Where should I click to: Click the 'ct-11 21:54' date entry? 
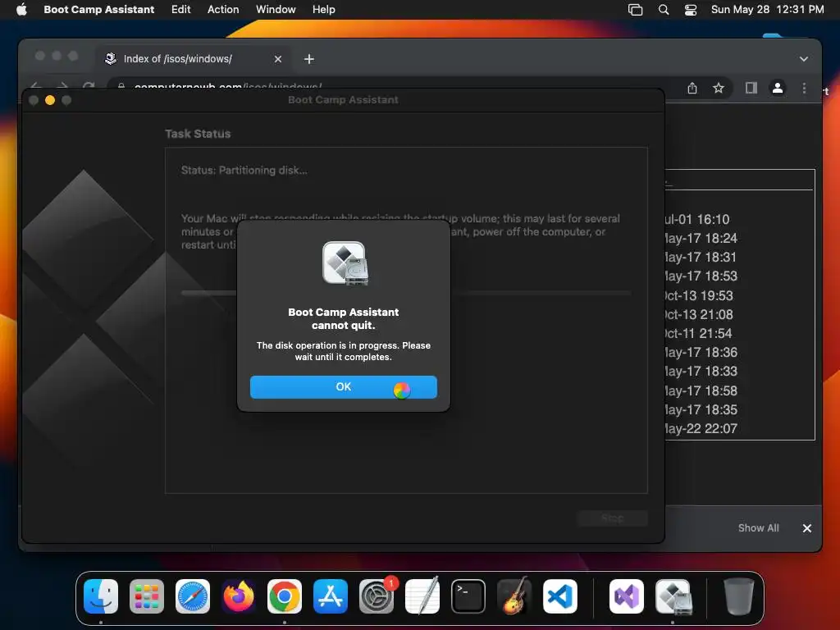pos(698,333)
